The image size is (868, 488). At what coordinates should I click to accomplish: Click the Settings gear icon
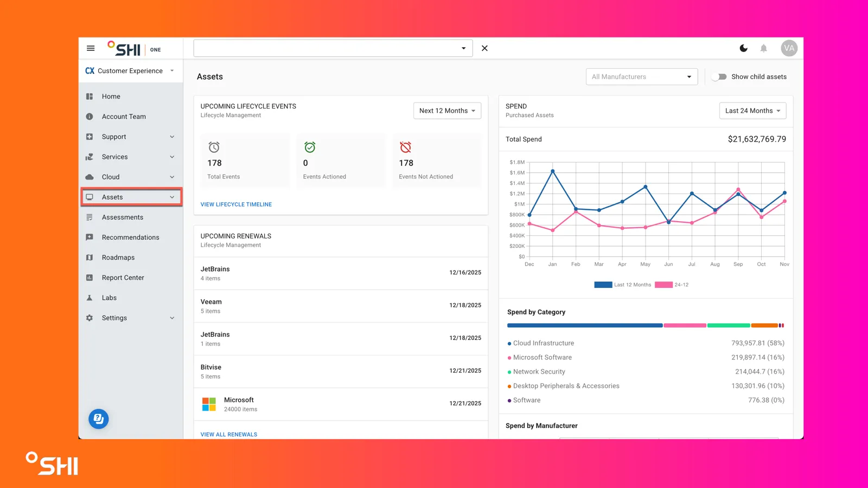click(x=90, y=318)
